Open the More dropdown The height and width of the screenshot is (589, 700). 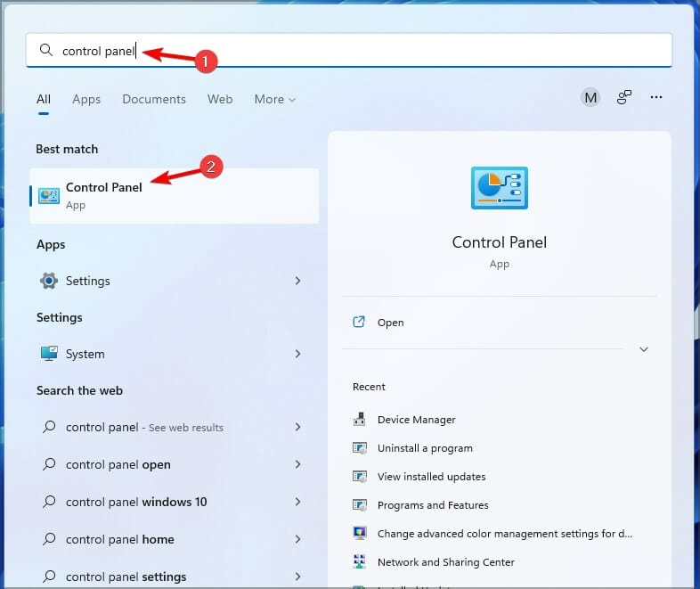(x=274, y=99)
